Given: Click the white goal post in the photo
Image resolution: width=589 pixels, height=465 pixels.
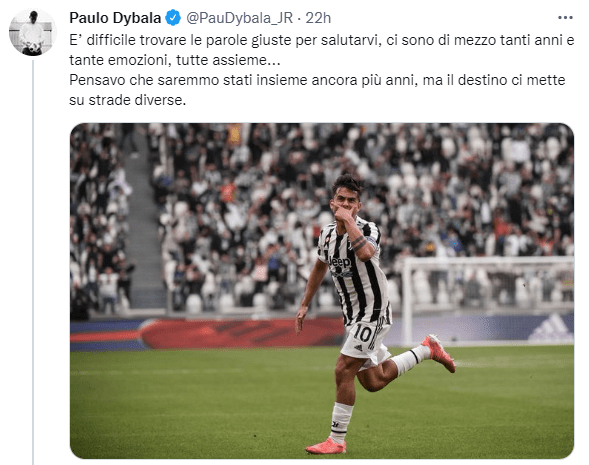Looking at the screenshot, I should tap(408, 300).
